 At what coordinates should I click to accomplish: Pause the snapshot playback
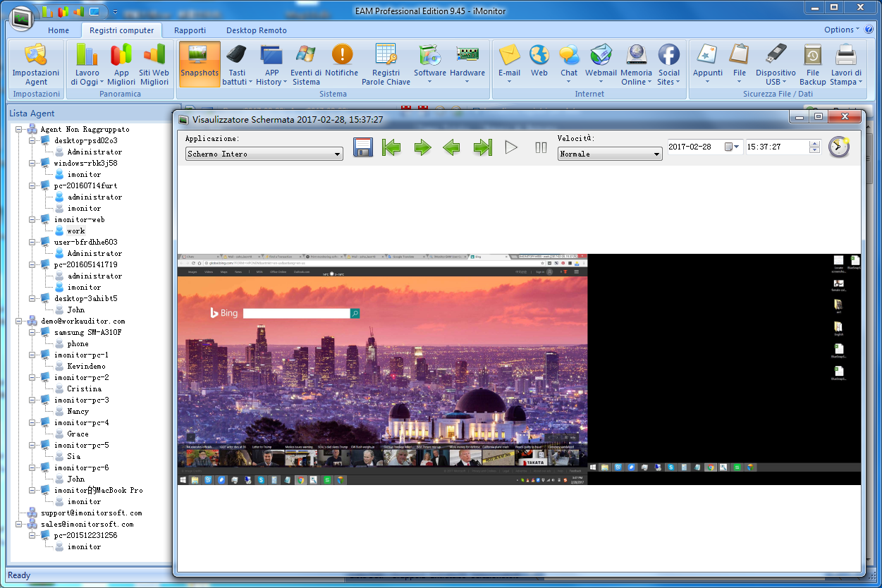click(541, 147)
